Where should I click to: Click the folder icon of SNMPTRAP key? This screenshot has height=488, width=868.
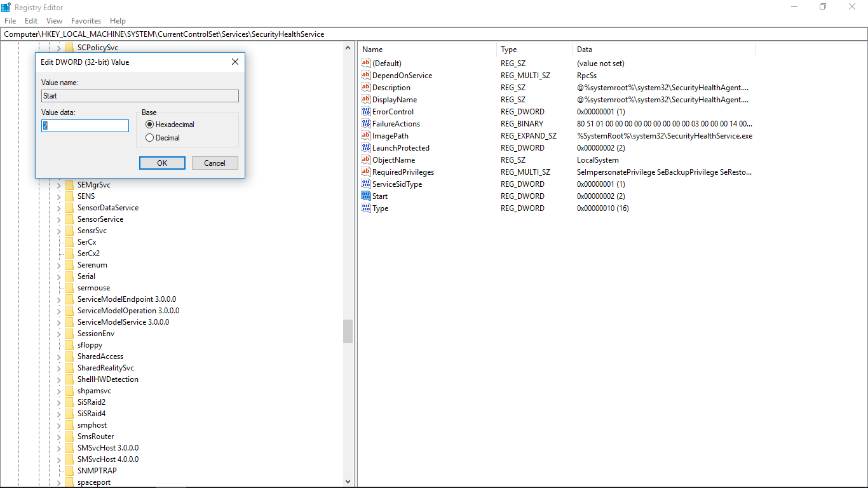[x=70, y=471]
